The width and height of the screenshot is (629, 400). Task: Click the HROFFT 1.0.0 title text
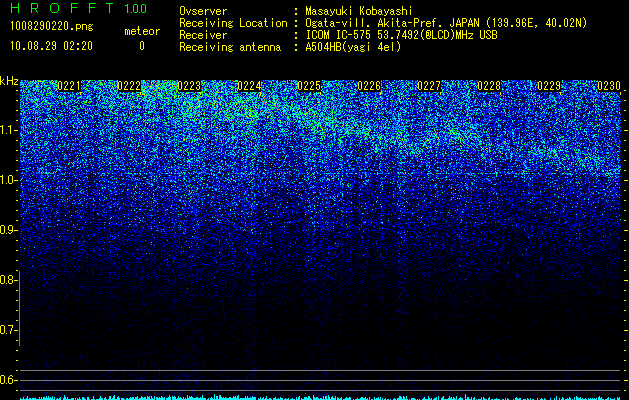tap(79, 8)
